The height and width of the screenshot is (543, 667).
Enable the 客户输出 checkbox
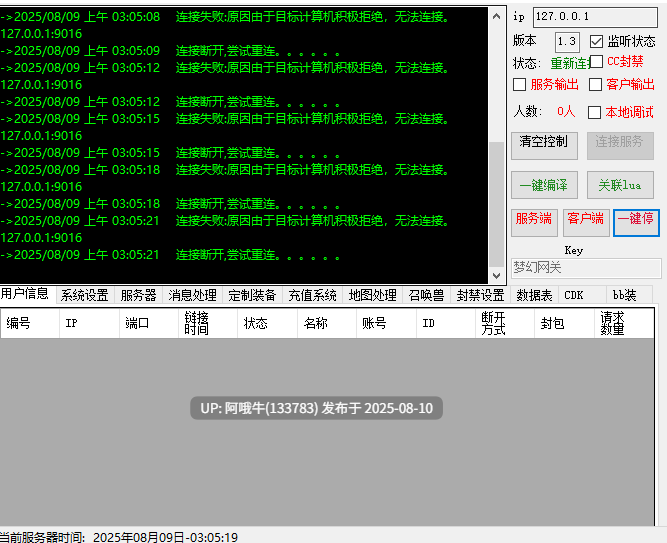[595, 84]
